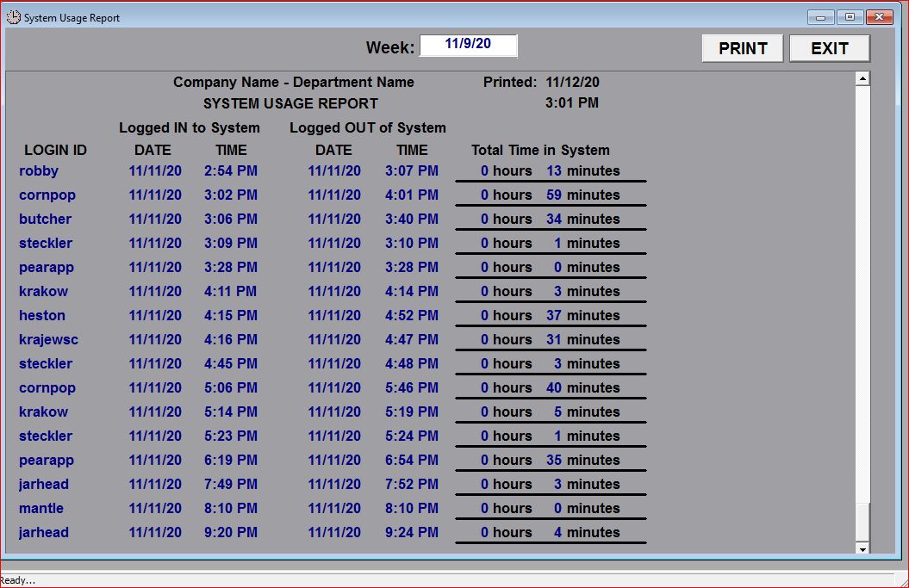Click the vertical scrollbar thumb
The image size is (909, 588).
pyautogui.click(x=862, y=522)
